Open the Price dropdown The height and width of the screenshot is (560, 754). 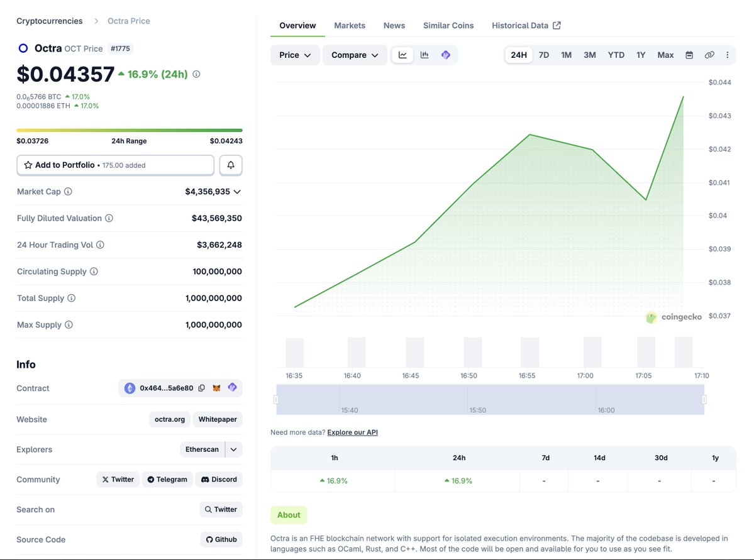coord(295,55)
